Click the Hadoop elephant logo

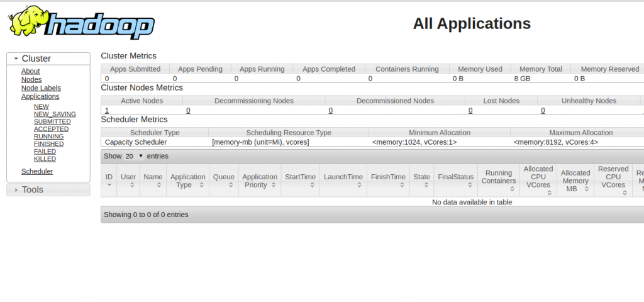click(x=82, y=23)
